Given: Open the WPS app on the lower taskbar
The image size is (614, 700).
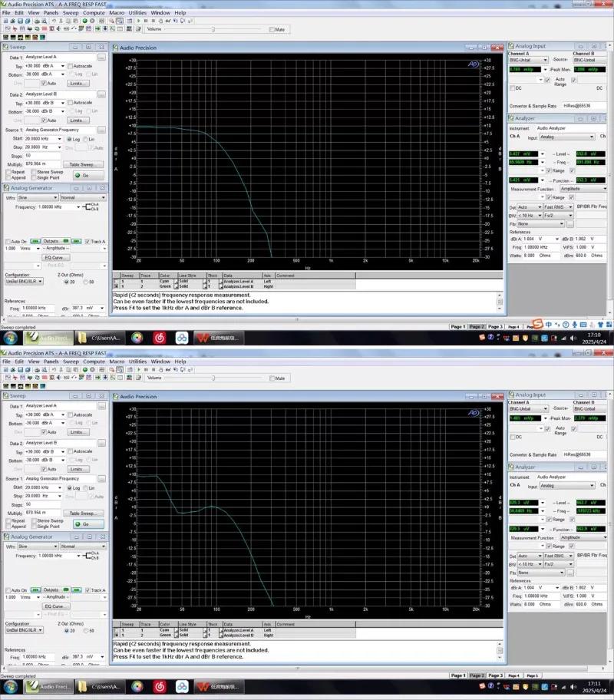Looking at the screenshot, I should (203, 686).
